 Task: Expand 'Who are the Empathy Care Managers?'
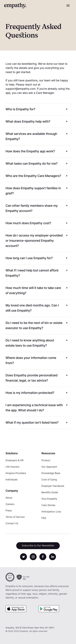click(x=38, y=176)
